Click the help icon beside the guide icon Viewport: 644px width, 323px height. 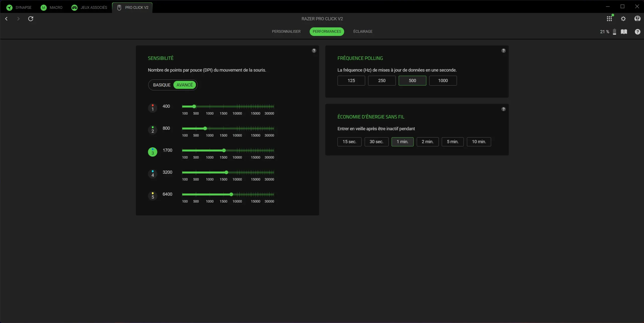click(637, 32)
